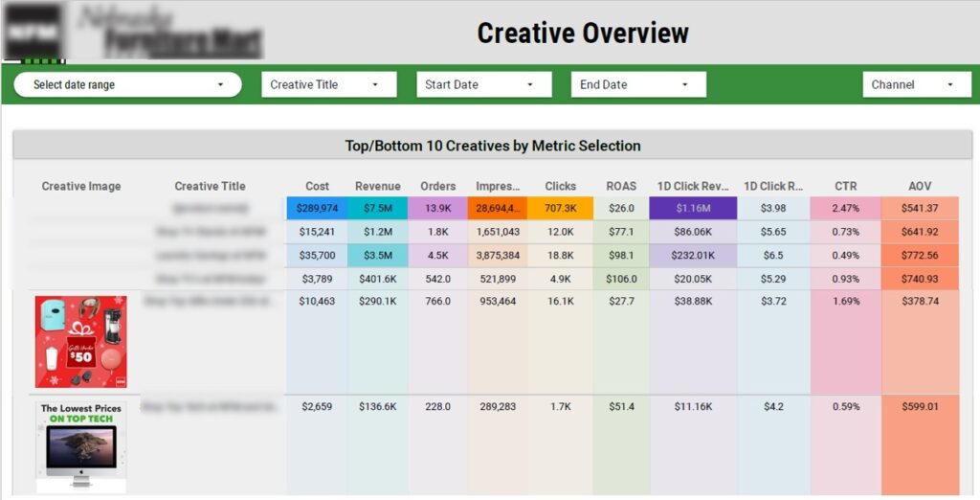Image resolution: width=980 pixels, height=500 pixels.
Task: Open the Creative Title filter dropdown
Action: (x=329, y=84)
